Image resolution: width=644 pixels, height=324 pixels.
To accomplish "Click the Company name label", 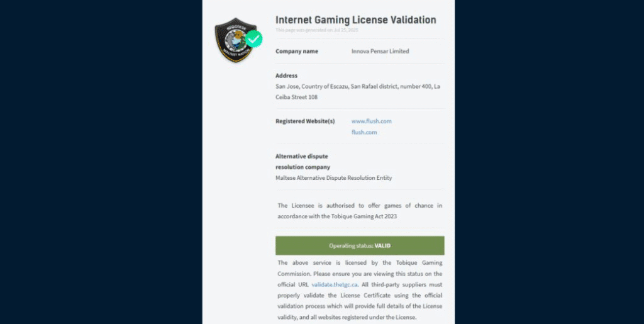I will [296, 52].
